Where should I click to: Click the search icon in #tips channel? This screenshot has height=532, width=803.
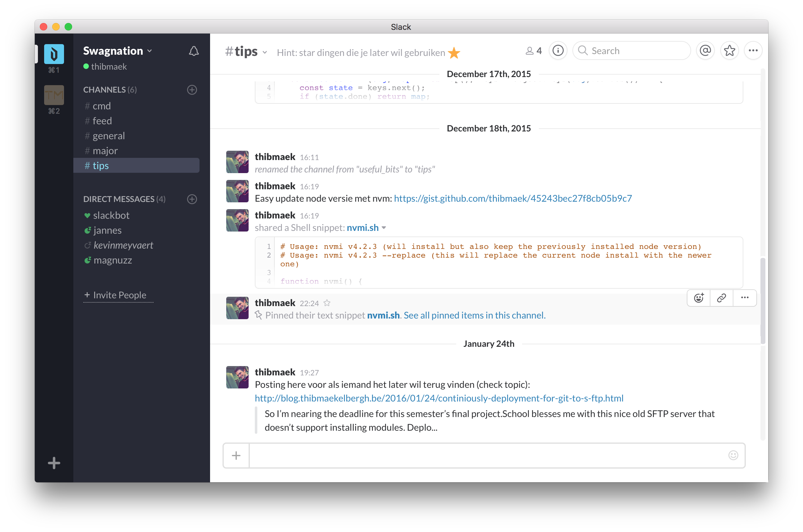point(584,50)
